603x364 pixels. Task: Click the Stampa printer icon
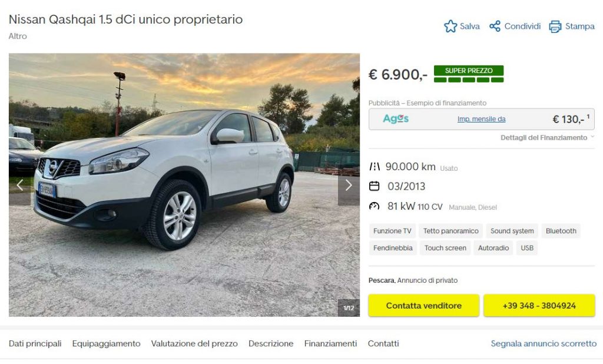pyautogui.click(x=555, y=27)
